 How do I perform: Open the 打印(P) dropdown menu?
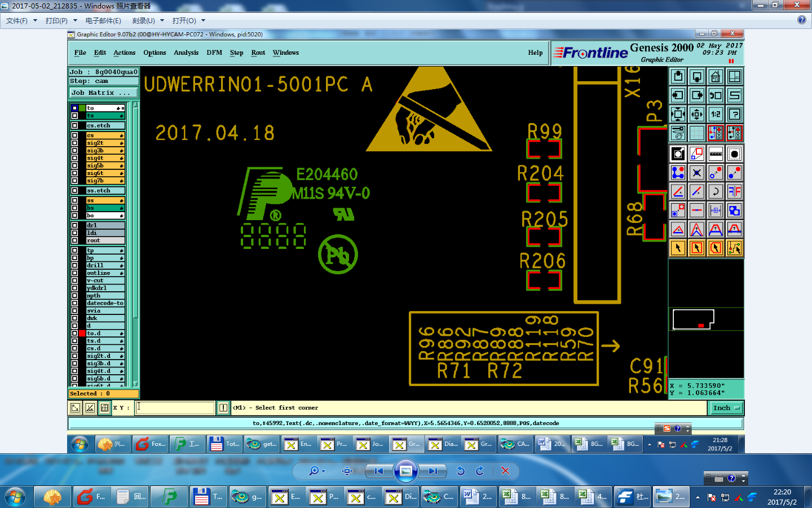(61, 21)
